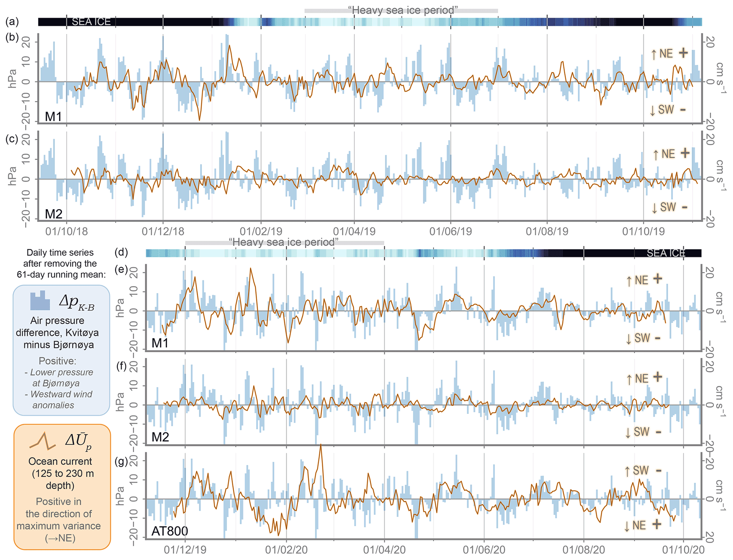Click the NE up-arrow in panel (b)
Image resolution: width=733 pixels, height=560 pixels.
654,54
